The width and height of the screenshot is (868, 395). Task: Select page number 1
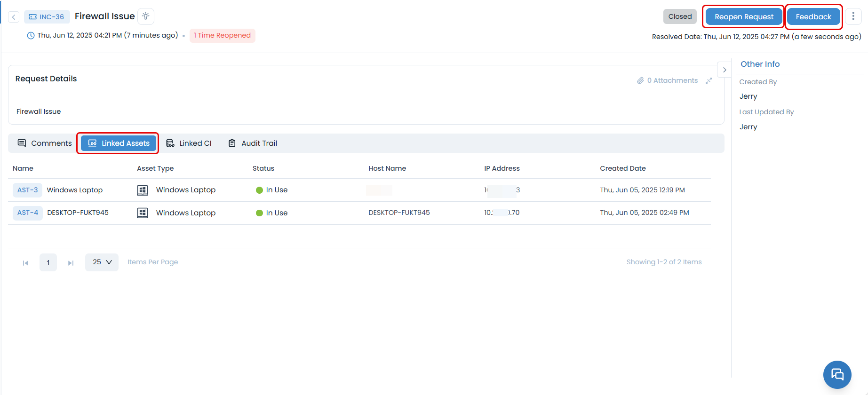pyautogui.click(x=48, y=262)
